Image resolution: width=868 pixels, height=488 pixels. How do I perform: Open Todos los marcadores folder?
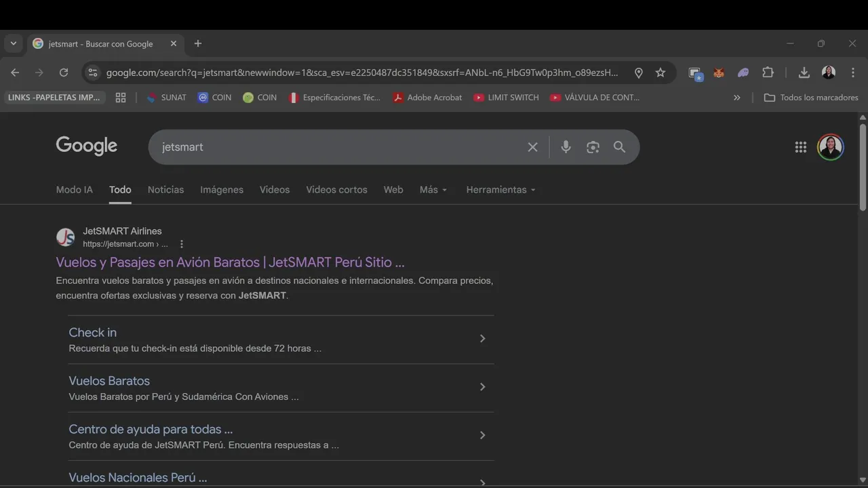tap(811, 98)
